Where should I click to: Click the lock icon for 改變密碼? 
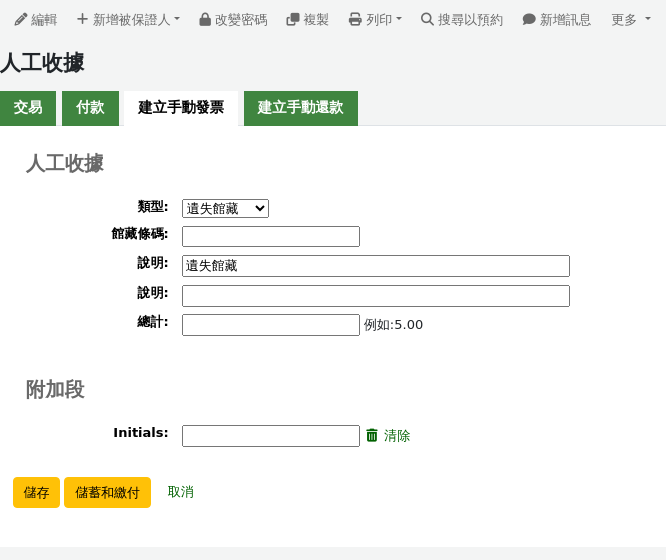(205, 19)
